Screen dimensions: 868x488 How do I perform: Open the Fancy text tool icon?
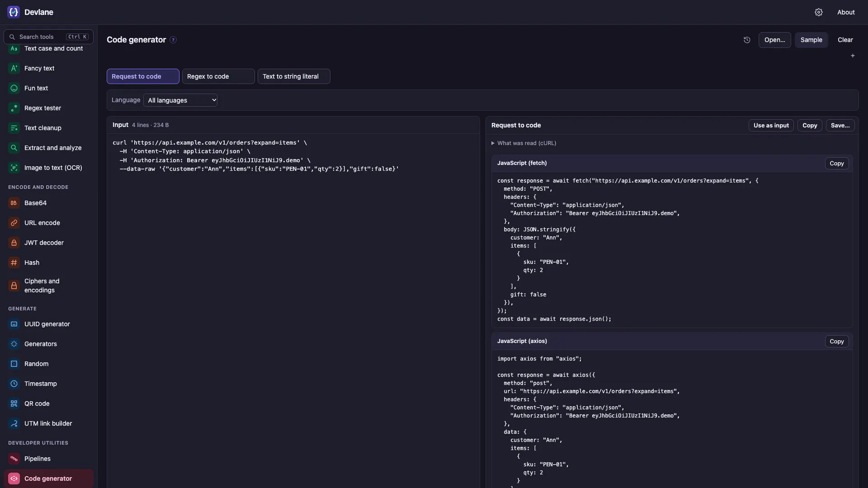14,68
